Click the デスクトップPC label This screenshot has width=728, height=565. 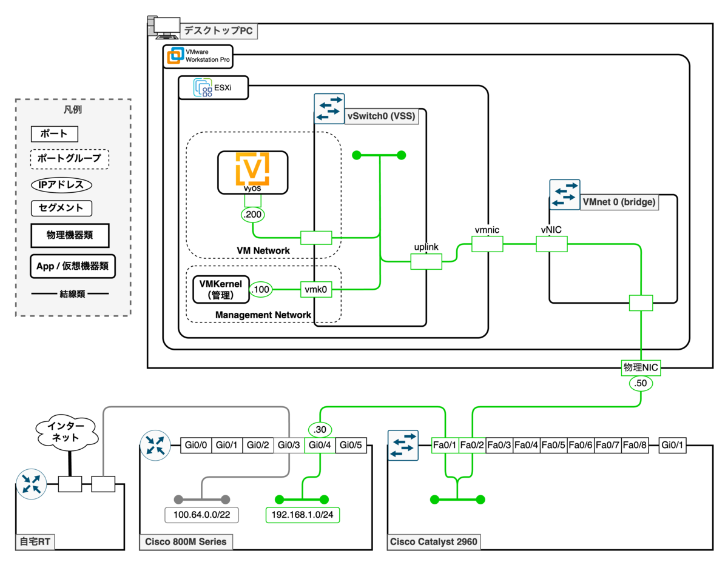click(x=218, y=30)
